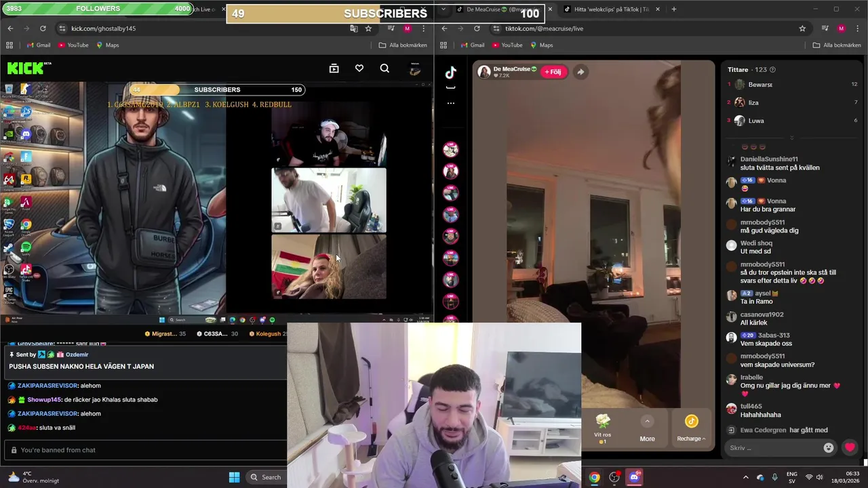868x488 pixels.
Task: Open TikTok logo home icon
Action: 451,73
